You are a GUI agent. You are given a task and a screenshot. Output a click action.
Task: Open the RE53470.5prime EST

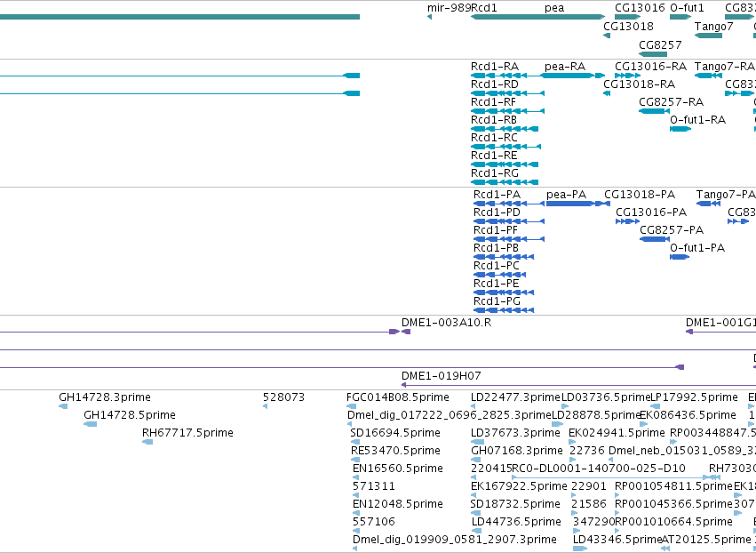[355, 460]
